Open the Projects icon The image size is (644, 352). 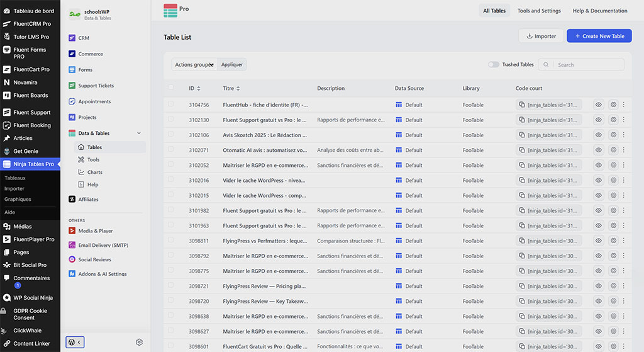pos(72,117)
